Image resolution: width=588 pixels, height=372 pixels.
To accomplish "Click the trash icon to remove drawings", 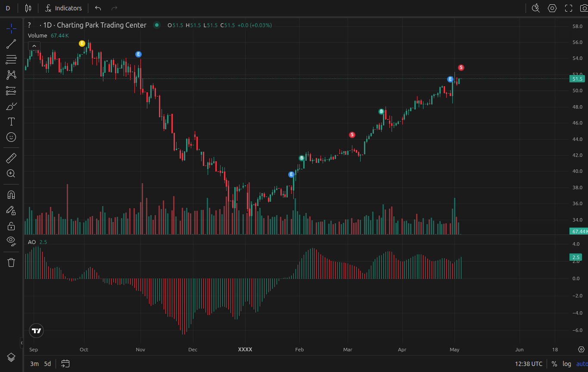I will coord(11,263).
